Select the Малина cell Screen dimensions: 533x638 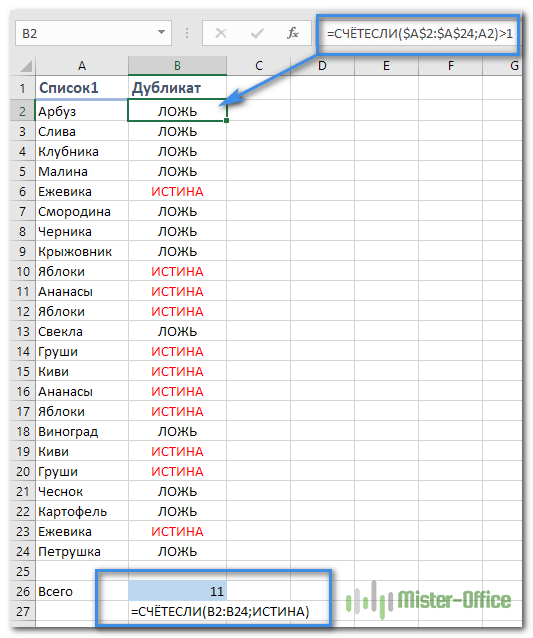(x=82, y=171)
